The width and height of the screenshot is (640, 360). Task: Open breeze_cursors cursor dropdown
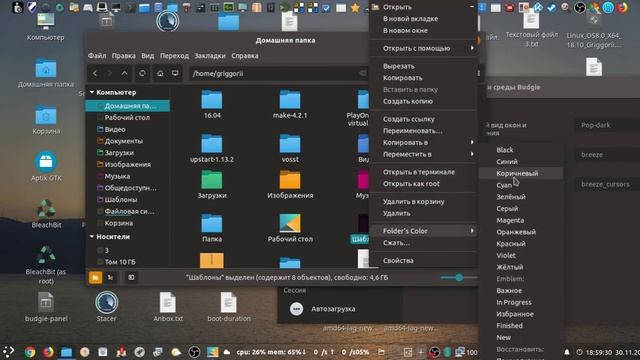pyautogui.click(x=607, y=184)
